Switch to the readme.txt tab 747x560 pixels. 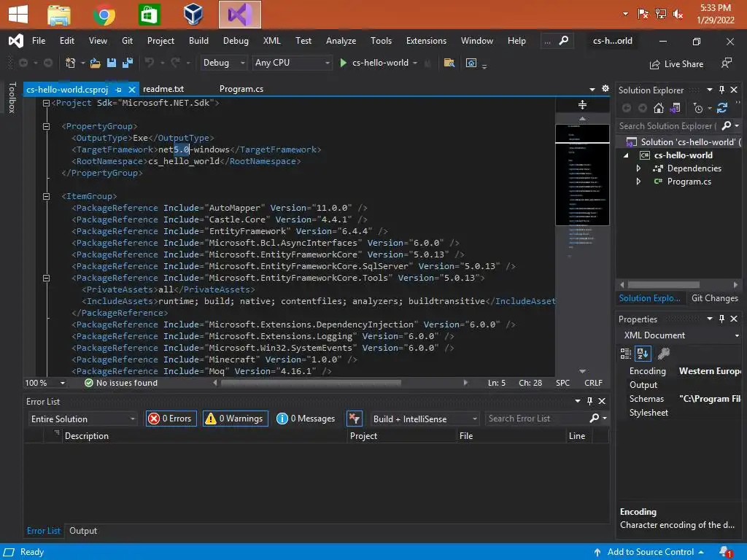163,89
